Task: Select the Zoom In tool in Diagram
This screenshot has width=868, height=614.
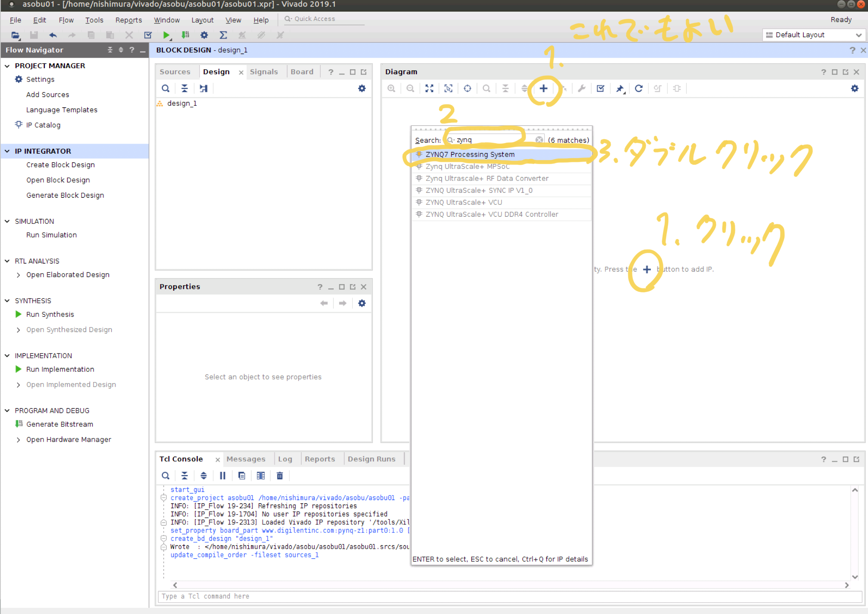Action: point(392,88)
